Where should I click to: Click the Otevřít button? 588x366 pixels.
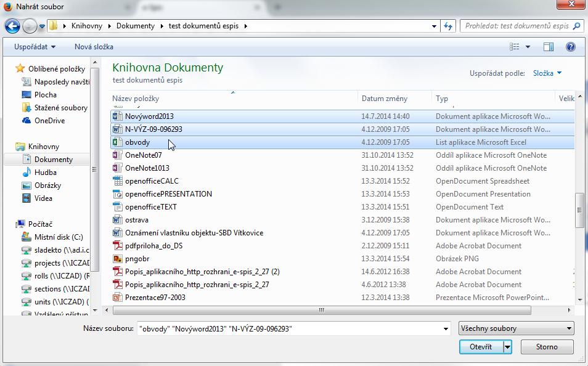481,347
